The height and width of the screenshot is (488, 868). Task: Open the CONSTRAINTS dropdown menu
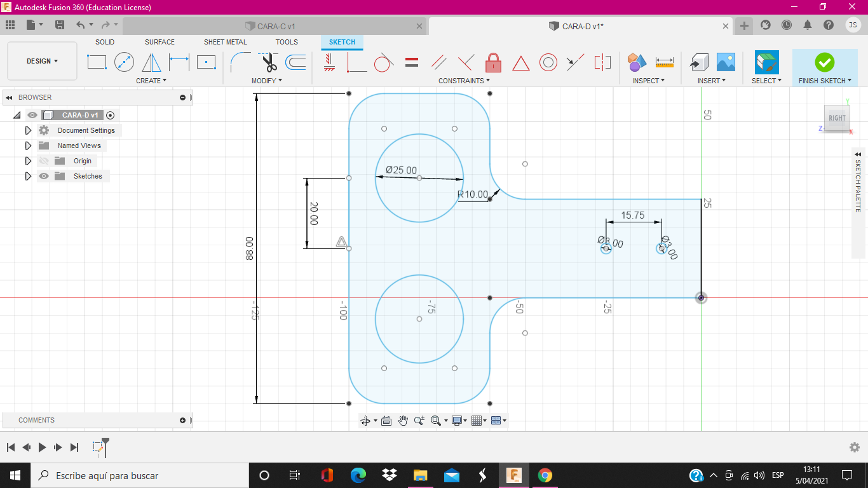(x=464, y=81)
